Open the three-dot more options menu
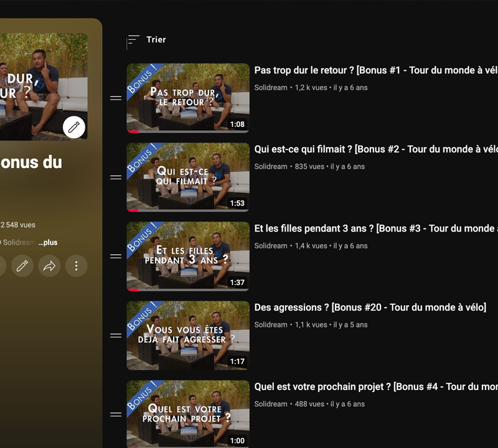Image resolution: width=498 pixels, height=448 pixels. pyautogui.click(x=77, y=266)
